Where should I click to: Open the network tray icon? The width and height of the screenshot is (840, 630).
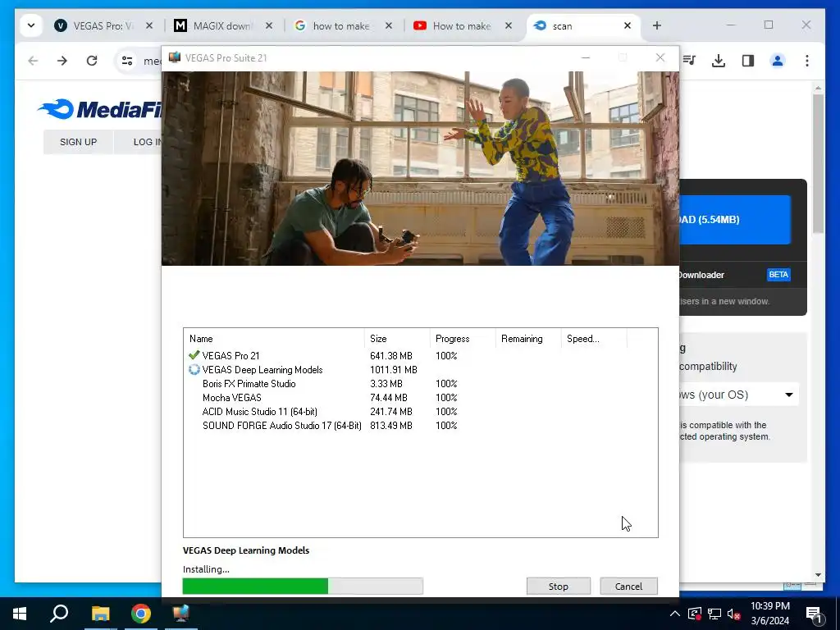[x=714, y=614]
